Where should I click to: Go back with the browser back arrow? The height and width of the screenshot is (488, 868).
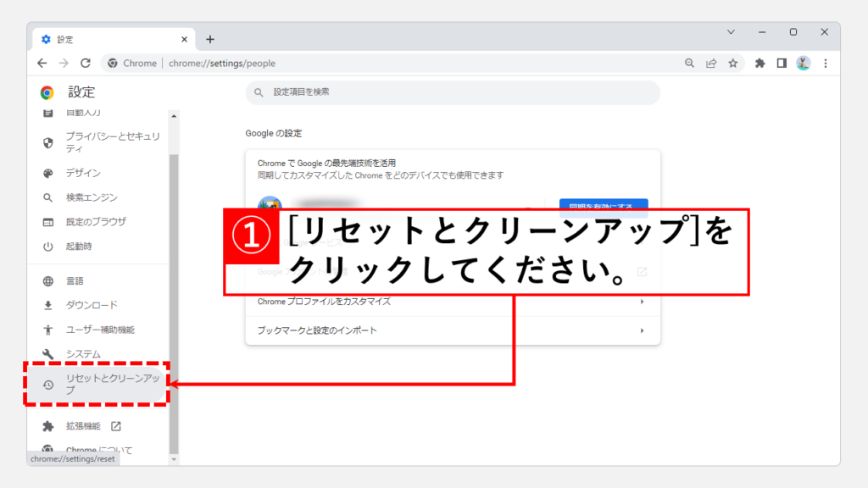(x=42, y=63)
